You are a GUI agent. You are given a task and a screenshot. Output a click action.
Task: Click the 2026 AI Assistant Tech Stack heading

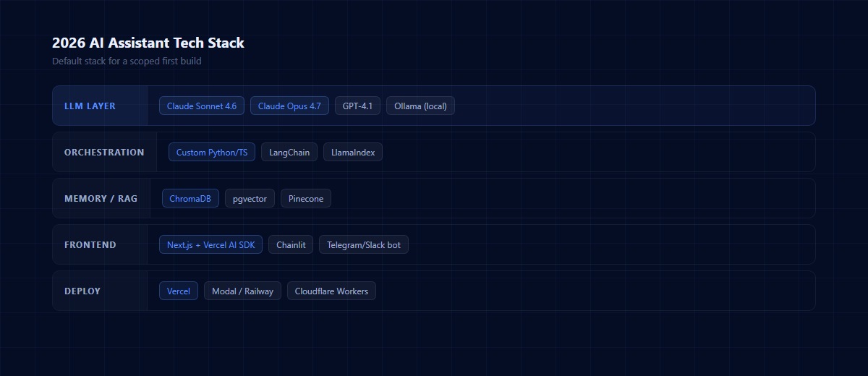tap(148, 43)
